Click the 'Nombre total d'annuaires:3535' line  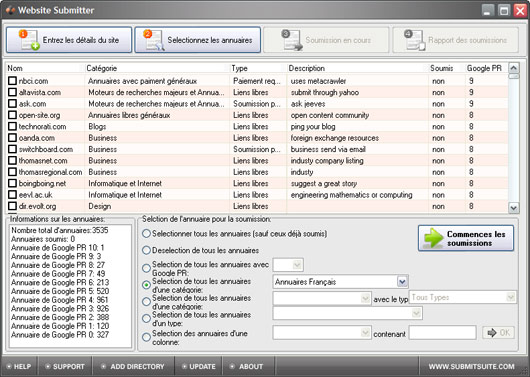60,230
